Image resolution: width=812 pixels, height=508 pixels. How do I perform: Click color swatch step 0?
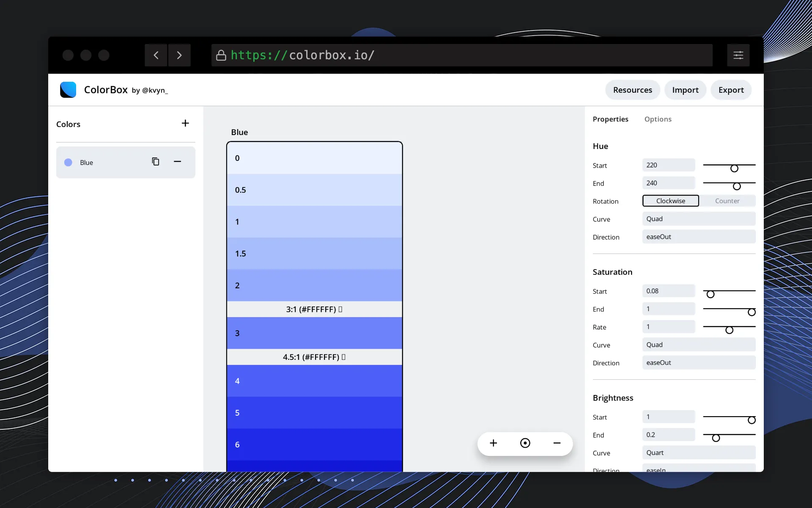point(314,158)
